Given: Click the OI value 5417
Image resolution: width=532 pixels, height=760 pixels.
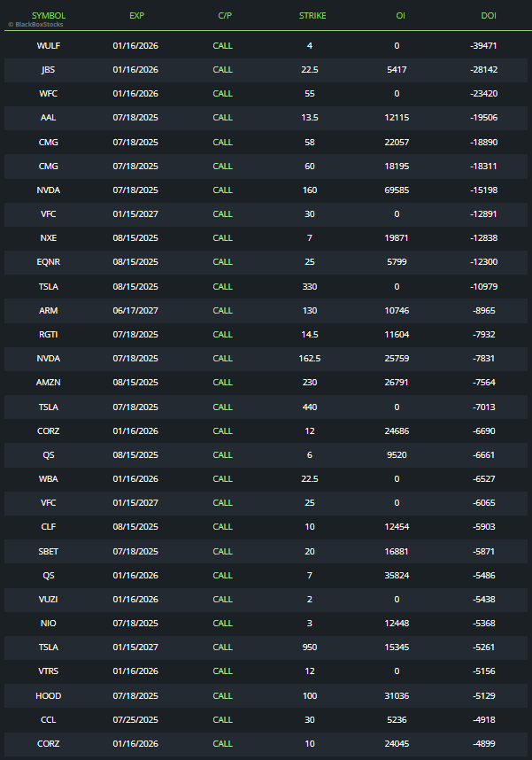Looking at the screenshot, I should pyautogui.click(x=397, y=69).
